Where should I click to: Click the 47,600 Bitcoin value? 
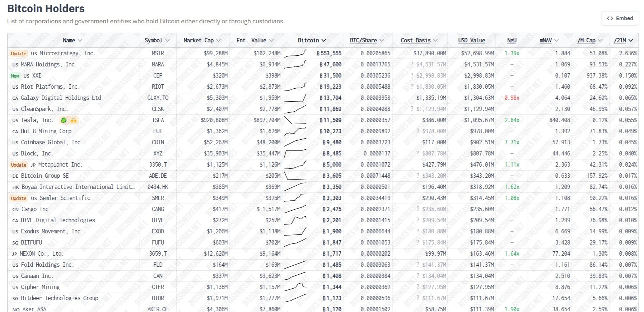coord(331,64)
